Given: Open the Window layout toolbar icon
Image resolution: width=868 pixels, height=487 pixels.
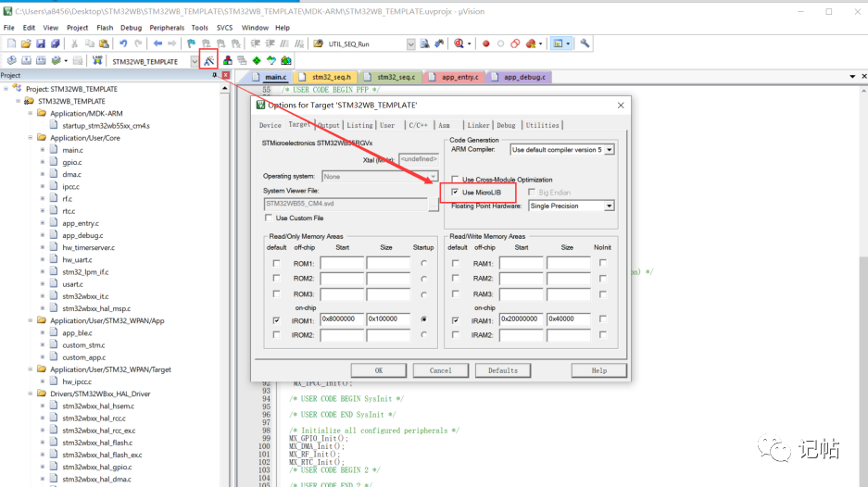Looking at the screenshot, I should pos(558,44).
